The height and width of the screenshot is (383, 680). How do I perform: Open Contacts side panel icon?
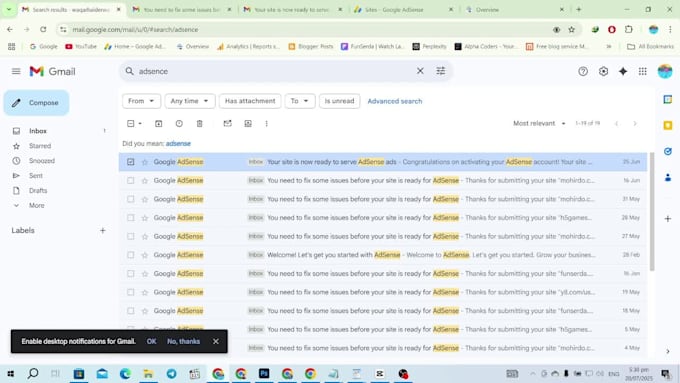click(668, 177)
